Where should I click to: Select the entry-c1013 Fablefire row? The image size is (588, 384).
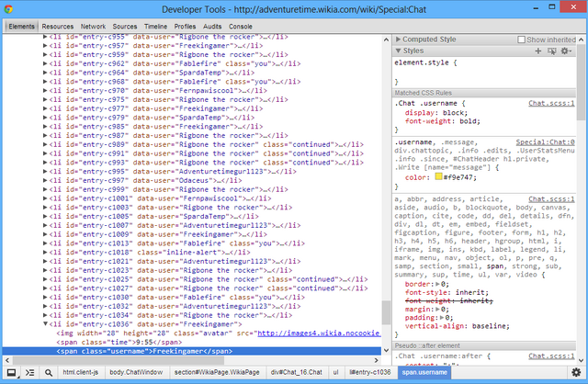pos(176,243)
